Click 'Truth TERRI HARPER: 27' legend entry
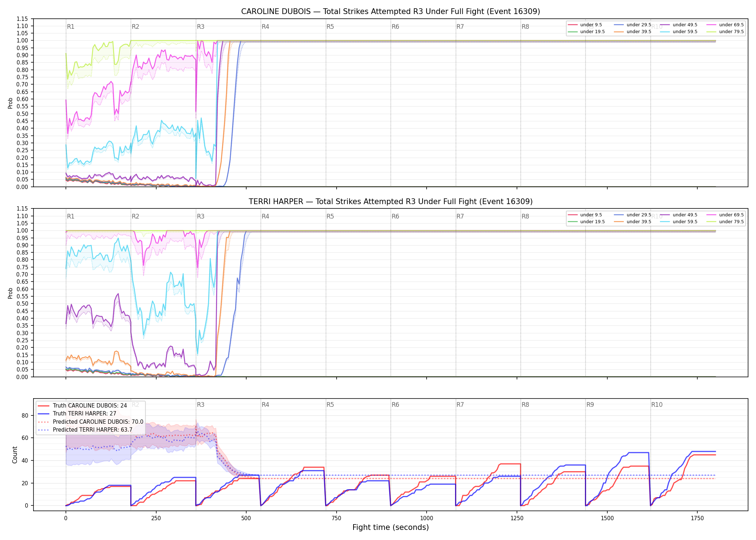The image size is (756, 540). (x=77, y=414)
